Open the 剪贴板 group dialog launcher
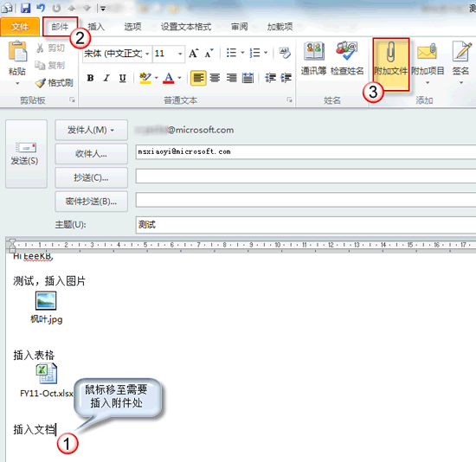Screen dimensions: 476x462 coord(72,99)
